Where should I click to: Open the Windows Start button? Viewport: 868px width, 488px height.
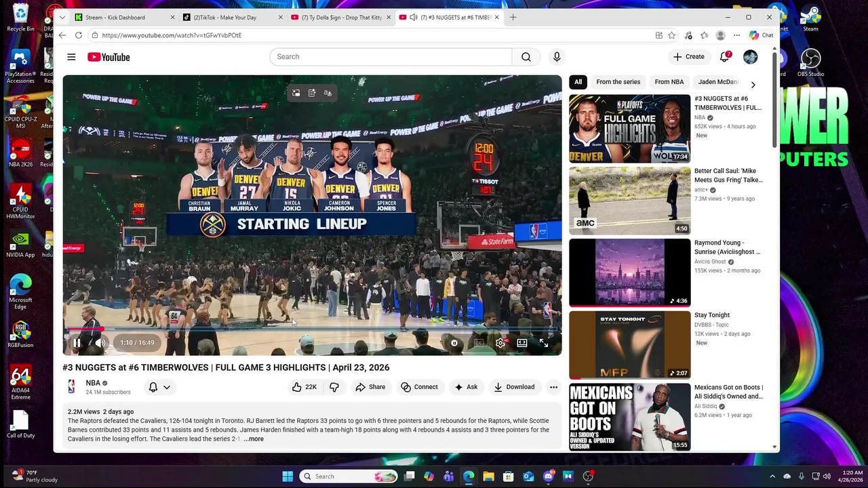(x=287, y=476)
